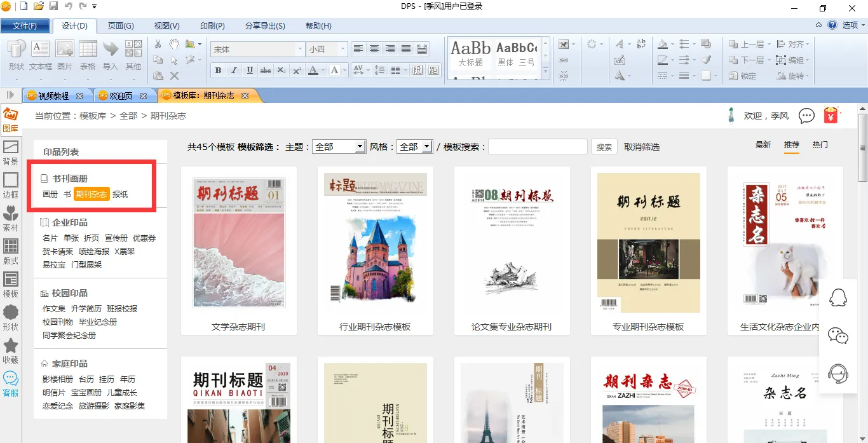Open the 素材 materials sidebar panel
Viewport: 868px width, 443px height.
[11, 219]
